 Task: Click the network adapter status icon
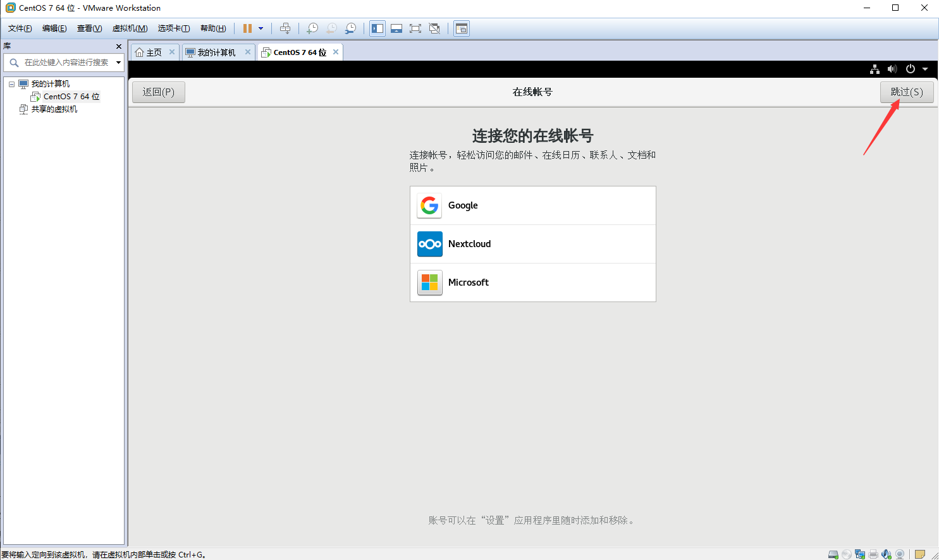(x=860, y=554)
